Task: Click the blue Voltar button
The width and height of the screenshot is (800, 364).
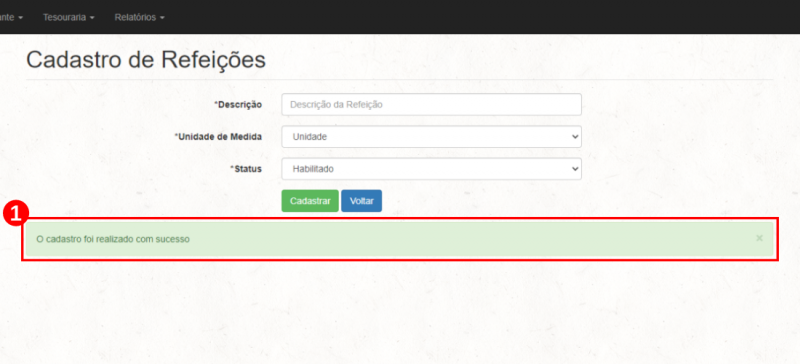Action: tap(361, 201)
